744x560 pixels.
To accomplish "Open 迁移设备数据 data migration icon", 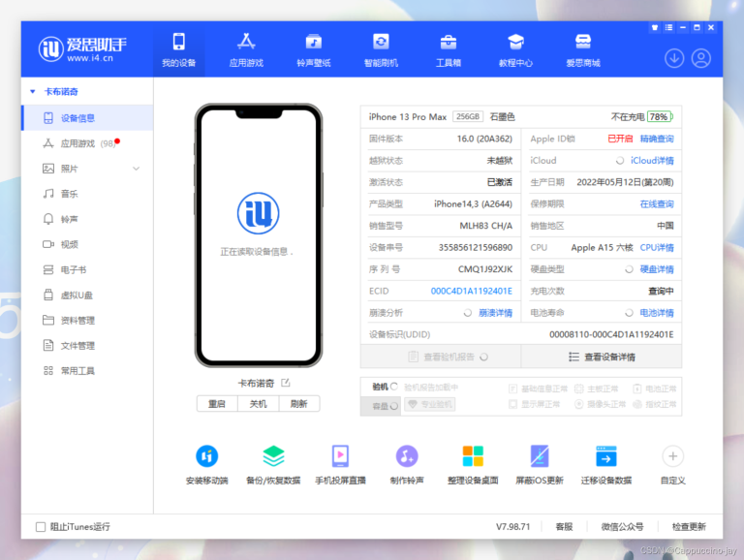I will (605, 456).
